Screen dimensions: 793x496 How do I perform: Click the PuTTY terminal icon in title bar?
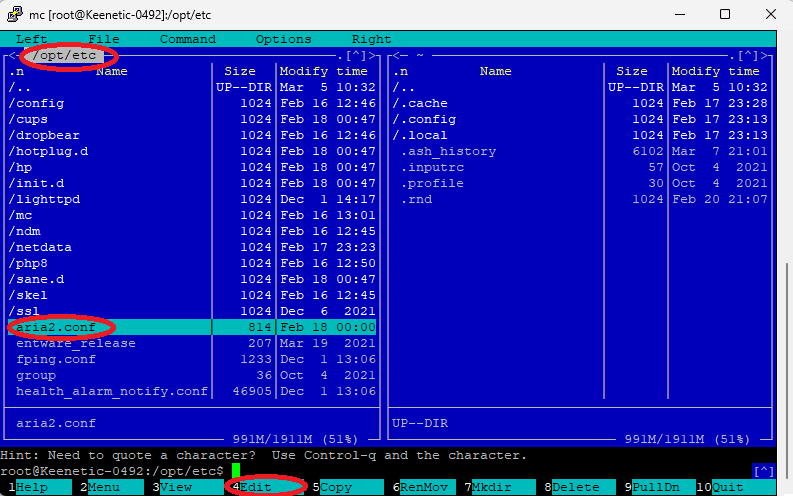point(15,14)
